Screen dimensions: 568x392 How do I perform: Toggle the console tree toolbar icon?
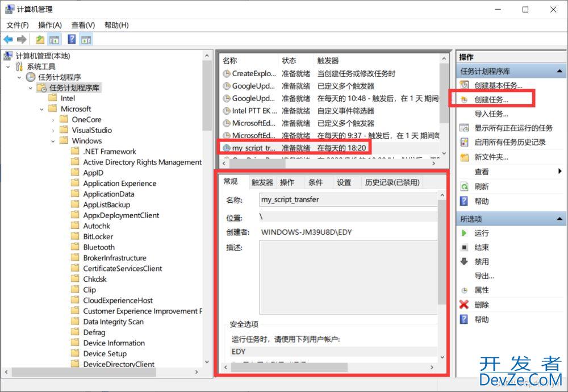tap(55, 39)
